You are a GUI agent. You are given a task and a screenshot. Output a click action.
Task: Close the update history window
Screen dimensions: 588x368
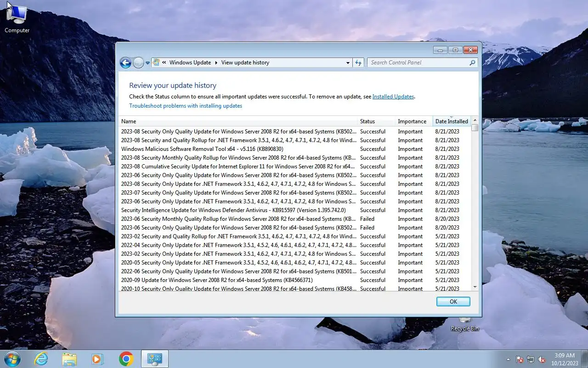pyautogui.click(x=470, y=50)
